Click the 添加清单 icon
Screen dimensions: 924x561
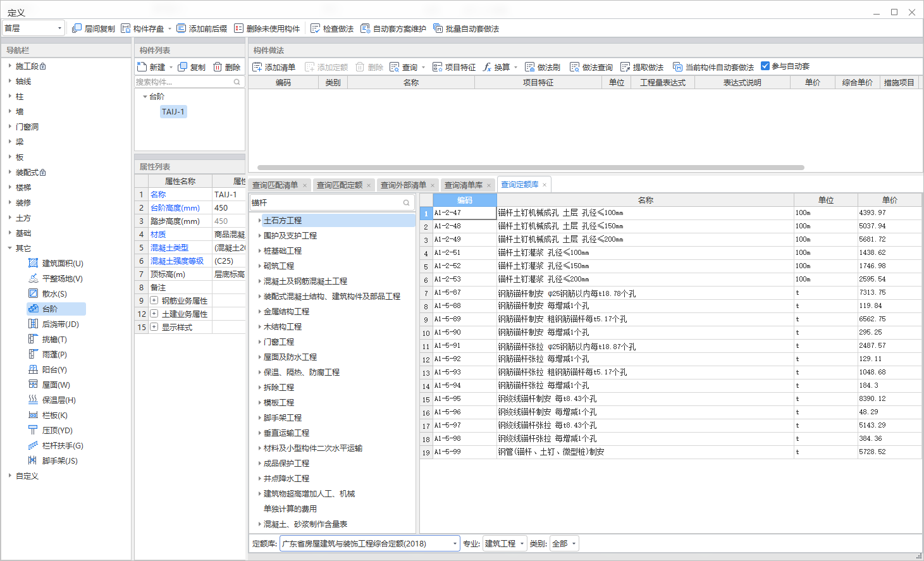tap(257, 67)
